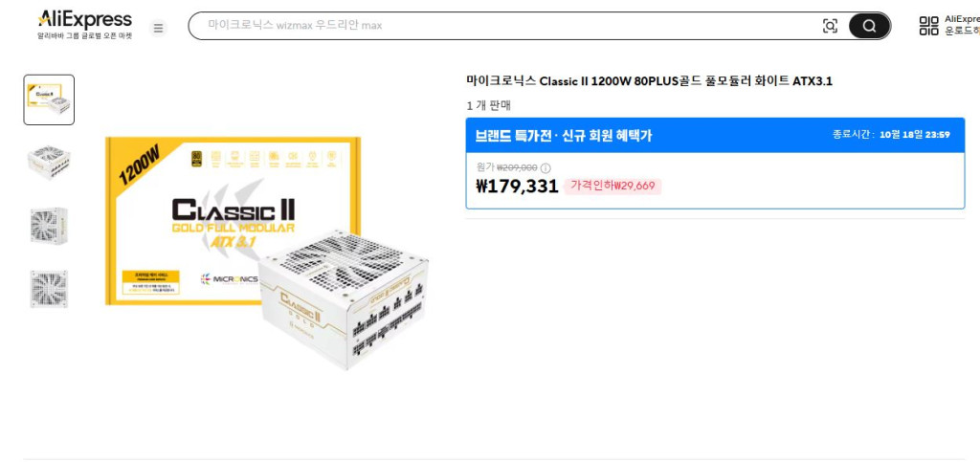Click the ₩179,331 sale price

pos(517,186)
